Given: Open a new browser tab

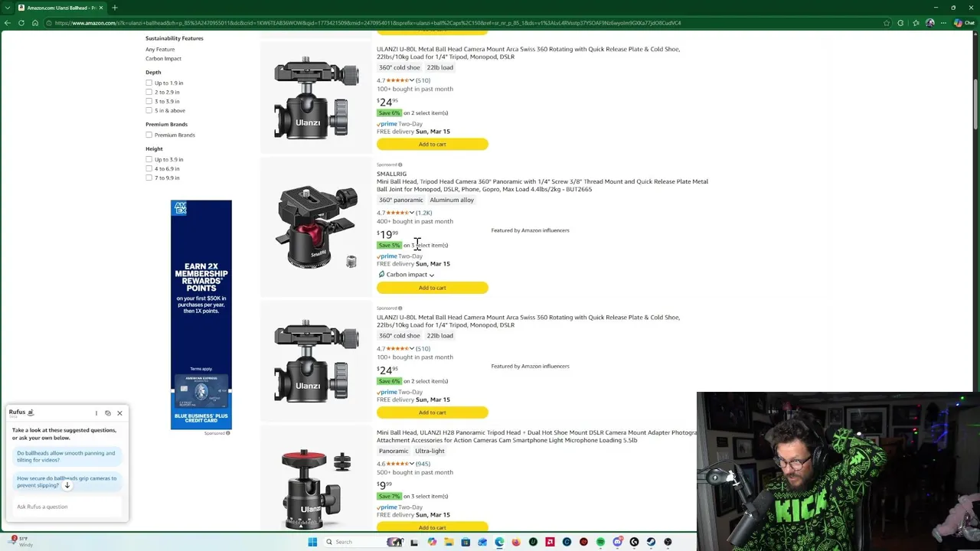Looking at the screenshot, I should tap(114, 8).
